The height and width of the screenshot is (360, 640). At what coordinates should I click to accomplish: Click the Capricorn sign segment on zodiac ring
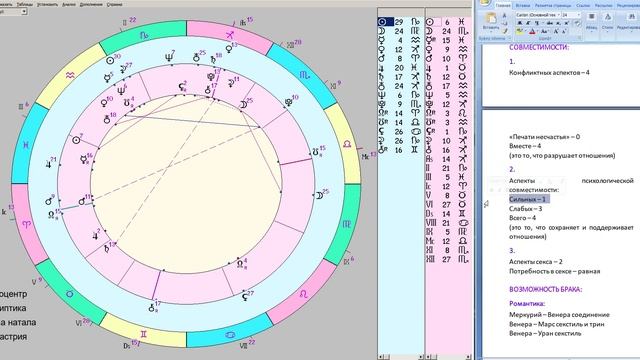pos(143,36)
